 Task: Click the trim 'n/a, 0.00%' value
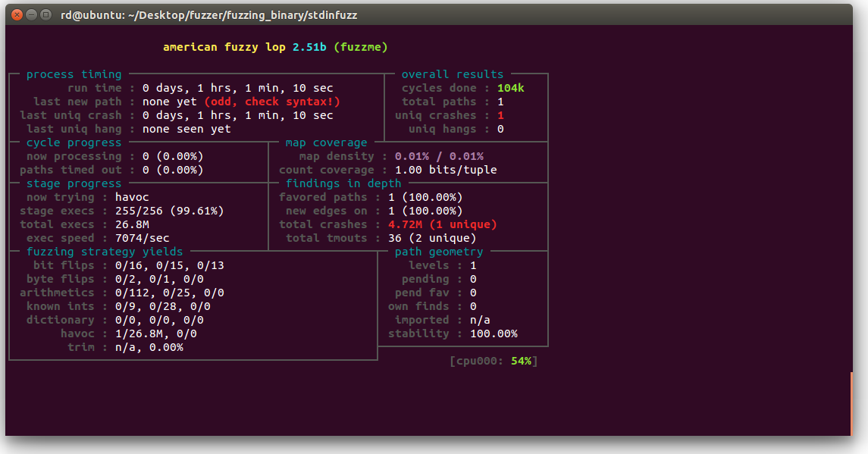pyautogui.click(x=149, y=347)
